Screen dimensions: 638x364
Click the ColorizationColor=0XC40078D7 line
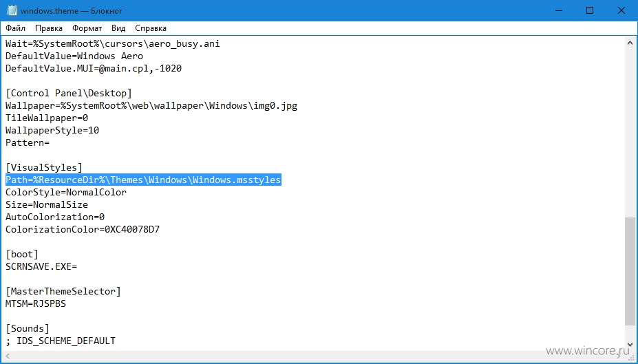click(83, 229)
